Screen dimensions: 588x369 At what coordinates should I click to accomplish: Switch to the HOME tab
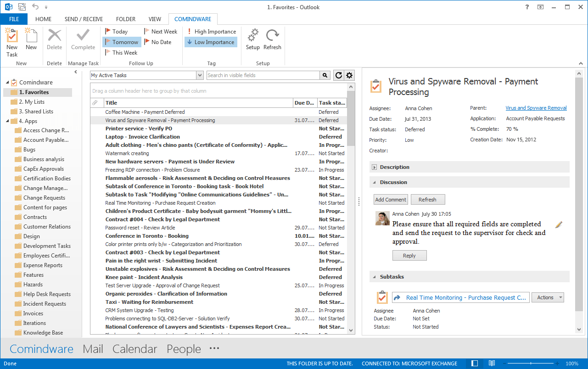click(43, 19)
